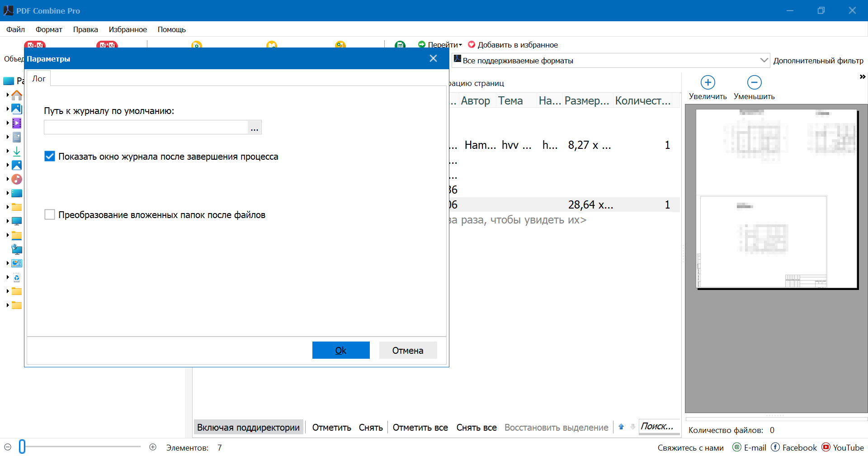Screen dimensions: 868x456
Task: Click the Facebook link text
Action: [800, 447]
